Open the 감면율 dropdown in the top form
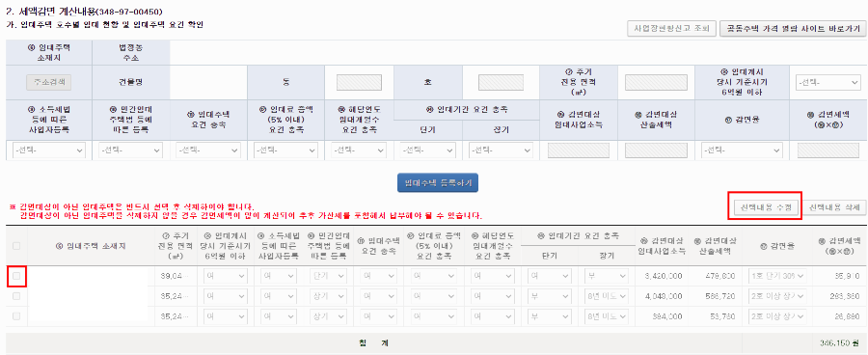Viewport: 868px width, 355px height. click(x=742, y=150)
